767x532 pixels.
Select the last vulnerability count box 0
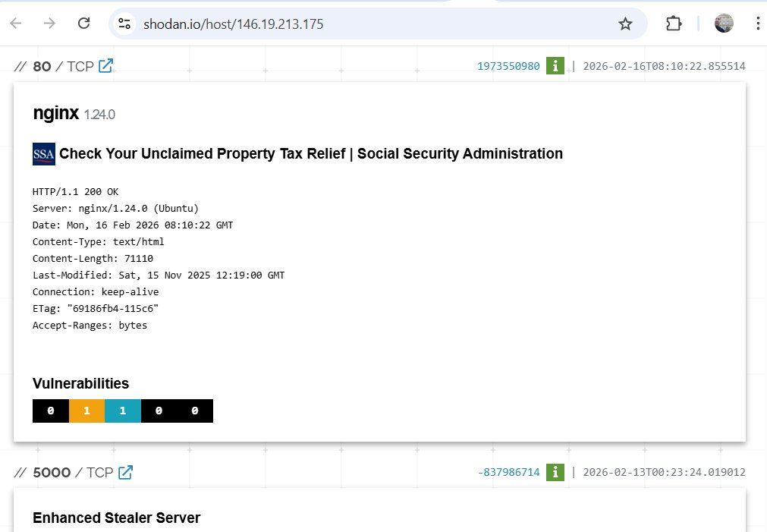coord(195,411)
